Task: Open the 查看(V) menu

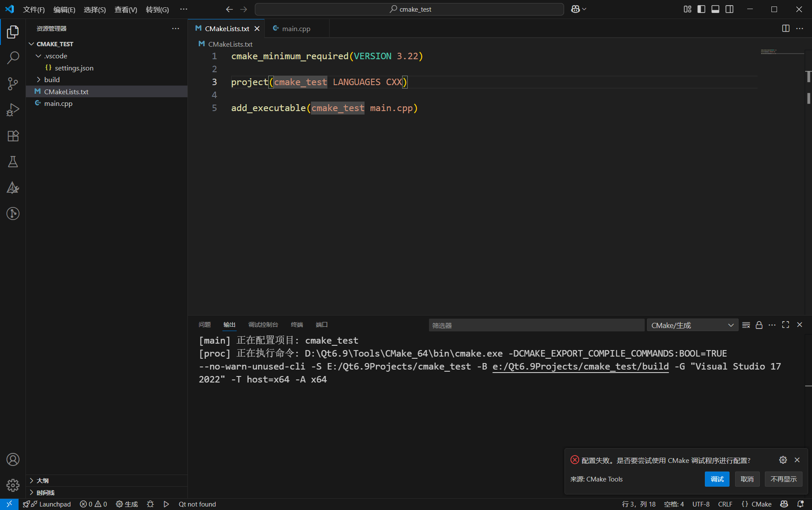Action: (126, 9)
